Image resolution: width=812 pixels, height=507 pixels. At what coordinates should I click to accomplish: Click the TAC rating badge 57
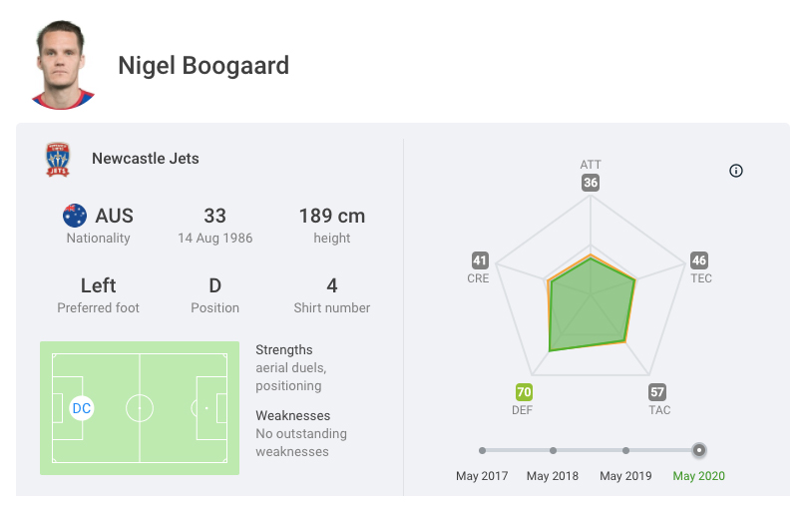657,392
